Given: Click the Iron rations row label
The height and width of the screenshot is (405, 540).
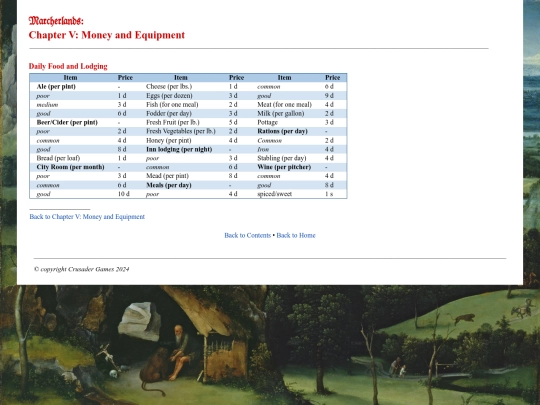Looking at the screenshot, I should [263, 149].
